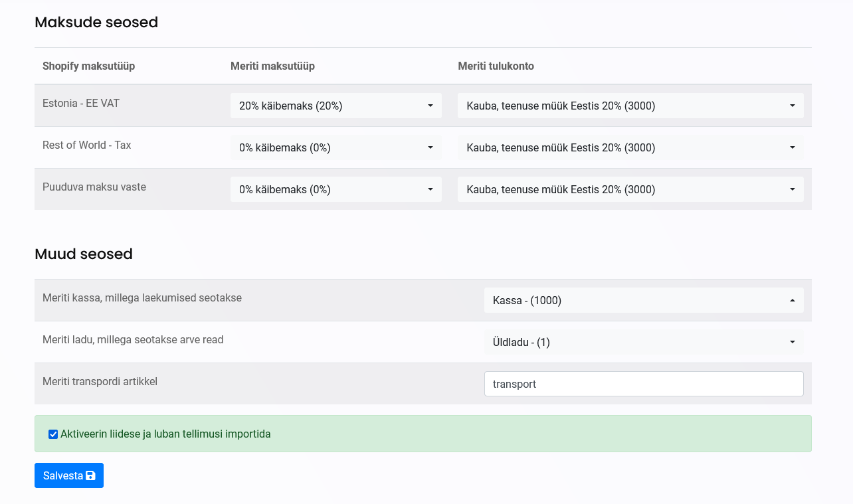Viewport: 853px width, 504px height.
Task: Expand the 'Üldladu - (1)' warehouse dropdown
Action: (x=643, y=342)
